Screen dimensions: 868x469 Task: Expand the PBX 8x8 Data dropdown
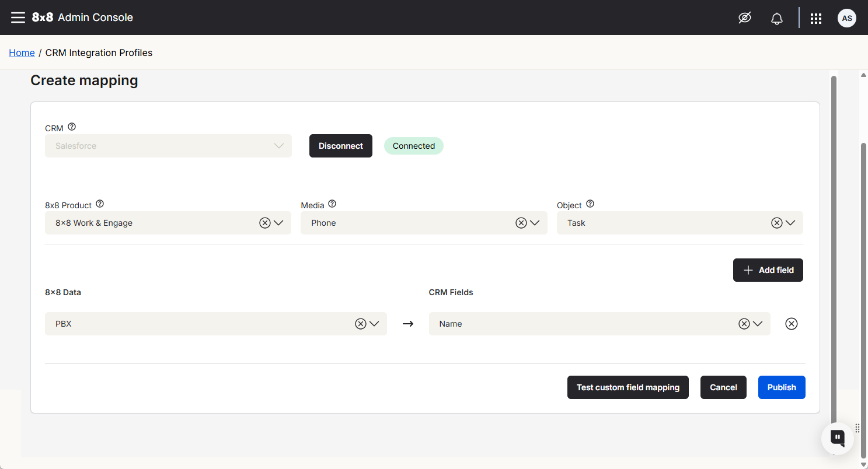pos(374,324)
